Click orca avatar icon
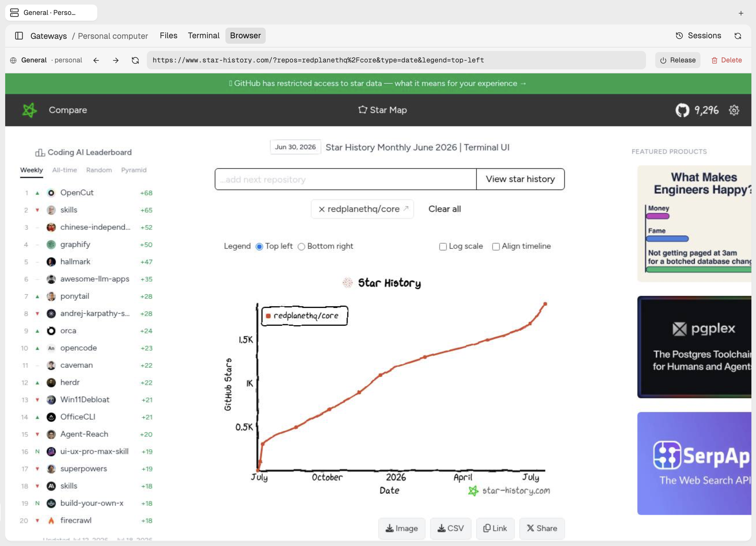 click(x=51, y=331)
